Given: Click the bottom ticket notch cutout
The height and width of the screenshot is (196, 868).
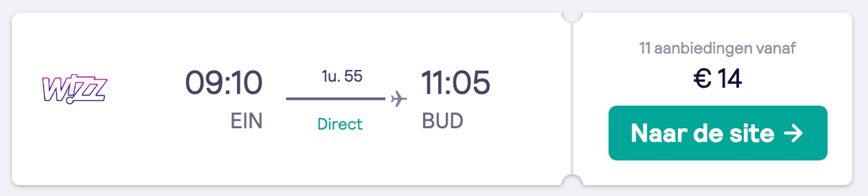Looking at the screenshot, I should (x=572, y=180).
